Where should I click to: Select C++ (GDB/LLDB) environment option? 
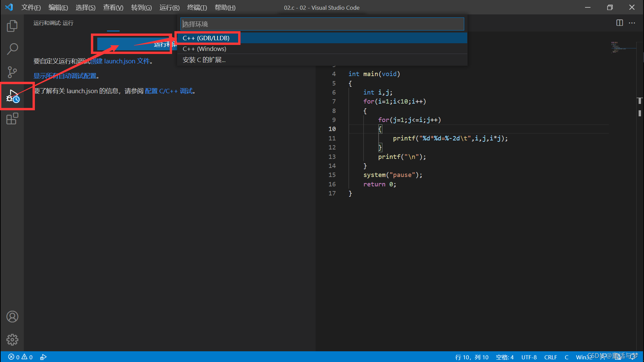point(322,38)
